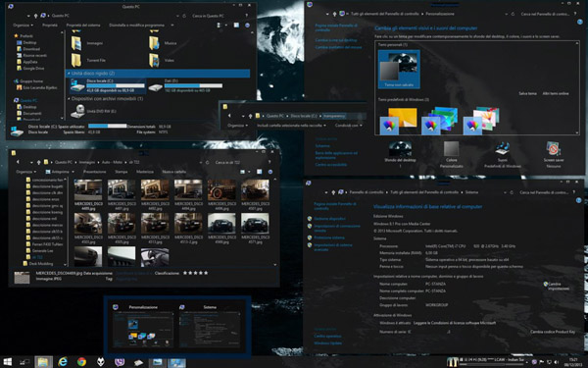The width and height of the screenshot is (588, 368).
Task: Open File Explorer taskbar button
Action: point(43,362)
